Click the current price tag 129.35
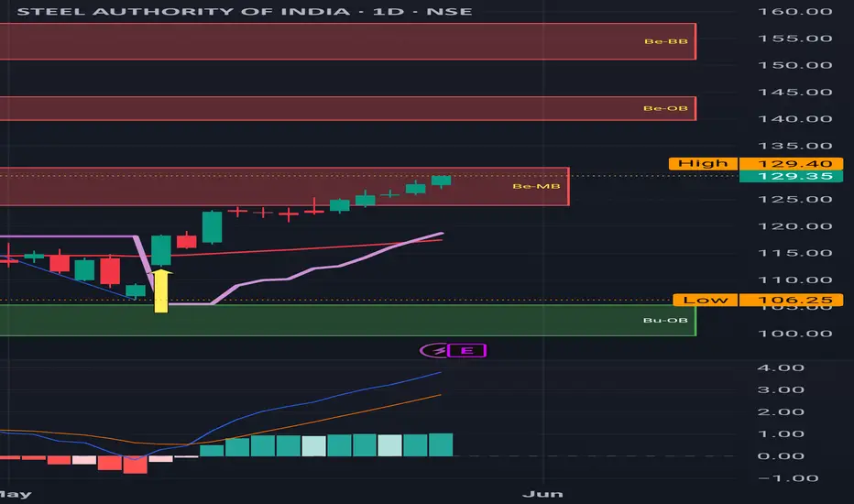Viewport: 854px width, 504px height. point(791,176)
